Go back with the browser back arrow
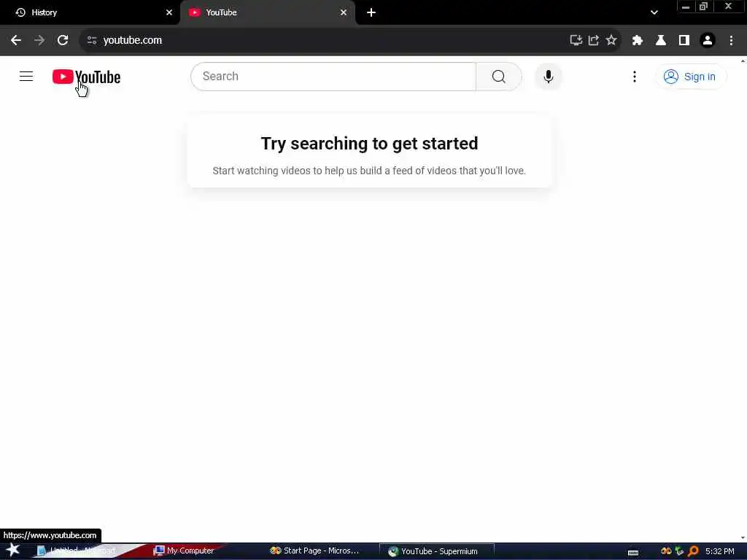This screenshot has width=747, height=560. click(x=16, y=40)
